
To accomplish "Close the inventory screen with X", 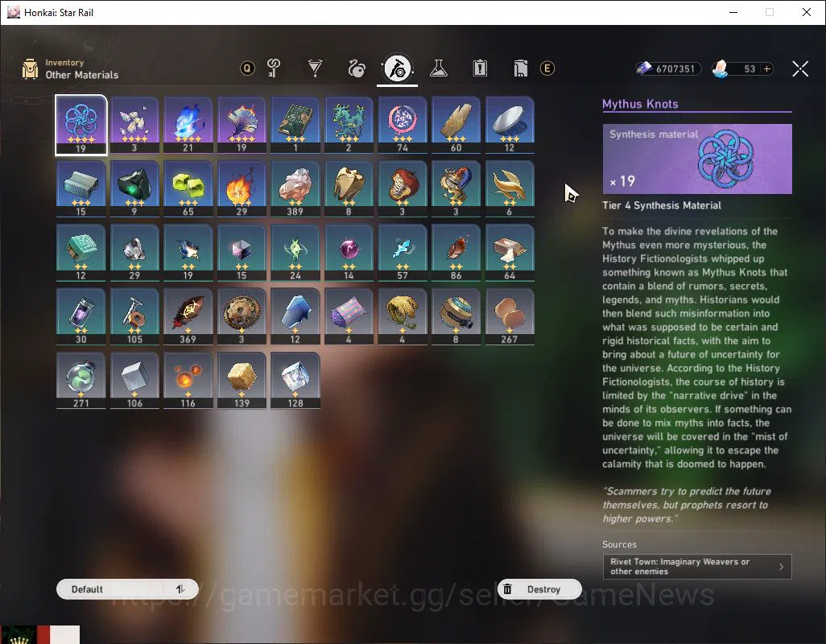I will tap(800, 68).
